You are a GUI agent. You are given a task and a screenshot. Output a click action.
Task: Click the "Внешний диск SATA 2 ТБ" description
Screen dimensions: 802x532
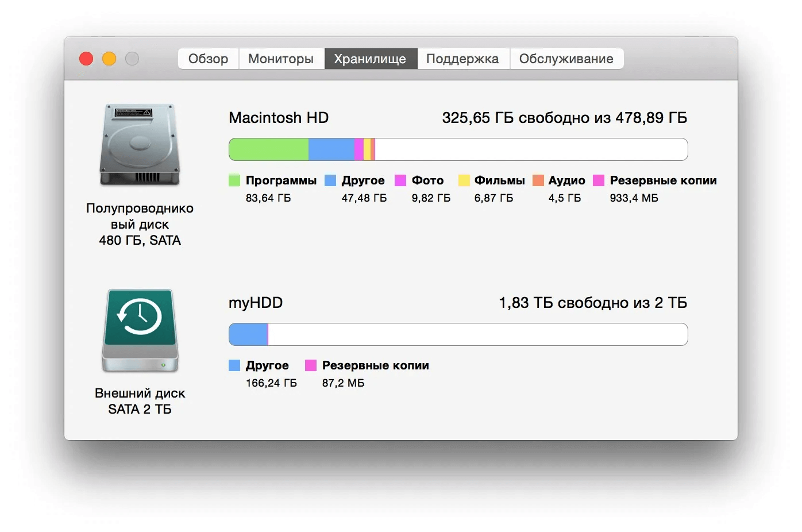coord(140,401)
